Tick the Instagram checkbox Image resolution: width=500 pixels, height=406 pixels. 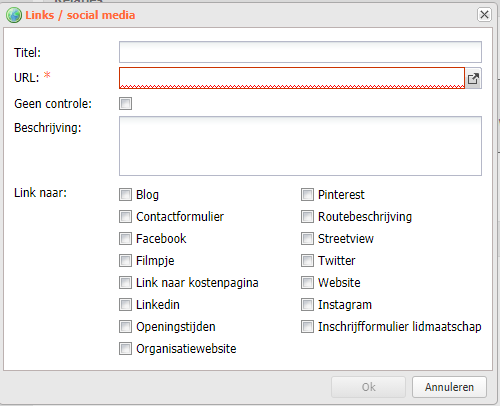(x=307, y=304)
